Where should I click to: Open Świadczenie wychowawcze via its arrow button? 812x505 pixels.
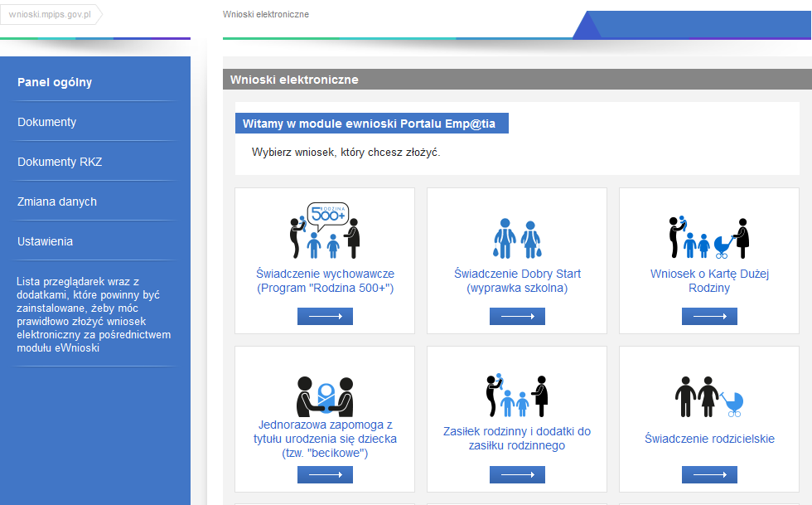point(325,316)
